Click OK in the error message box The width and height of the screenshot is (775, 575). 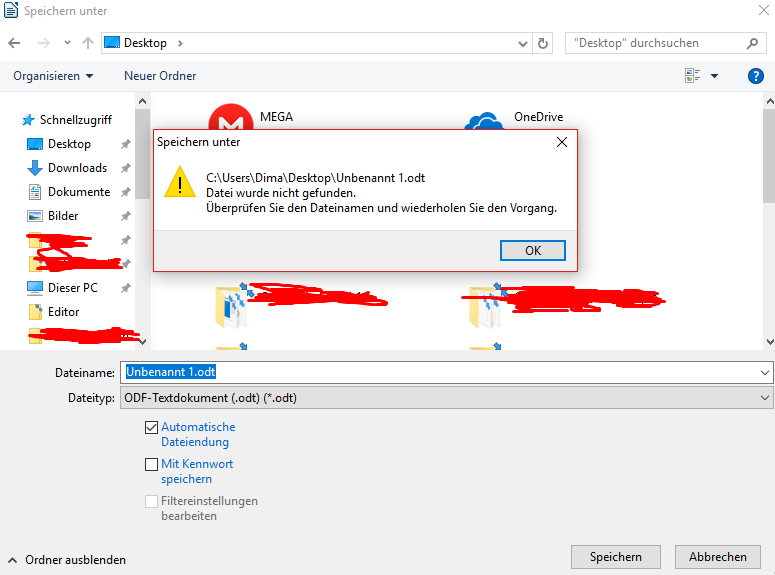[532, 251]
